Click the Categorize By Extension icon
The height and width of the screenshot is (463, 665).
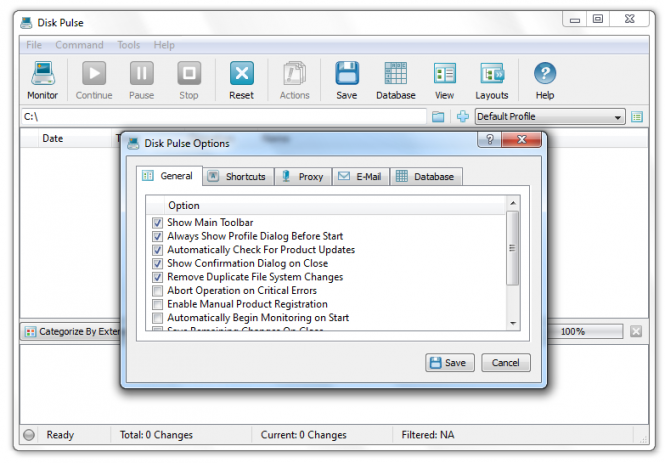pos(30,332)
